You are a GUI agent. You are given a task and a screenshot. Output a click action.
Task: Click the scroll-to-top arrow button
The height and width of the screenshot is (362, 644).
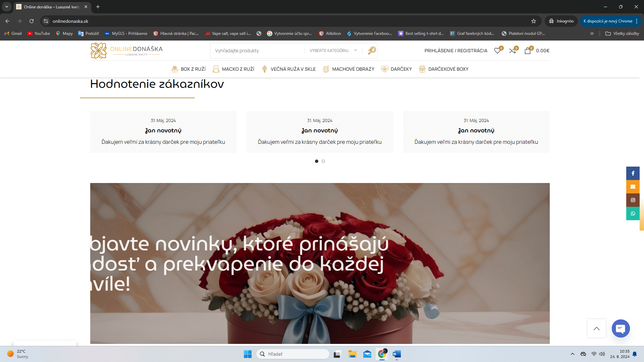pos(596,328)
